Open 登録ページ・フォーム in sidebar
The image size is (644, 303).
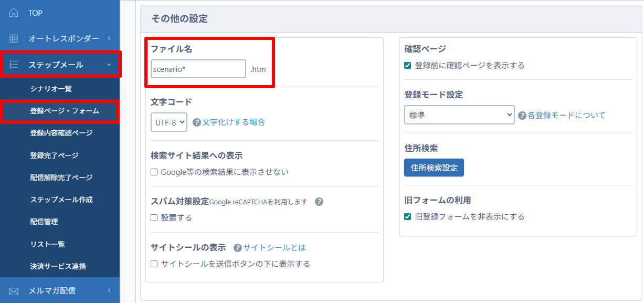(65, 111)
